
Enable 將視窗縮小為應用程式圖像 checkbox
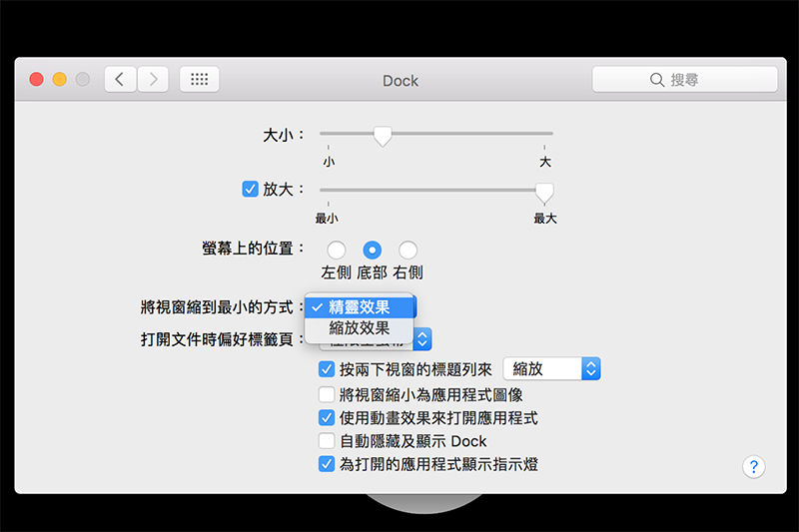326,394
